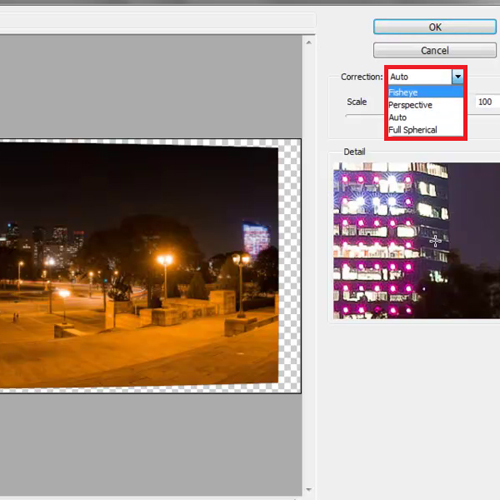Click the bright single street lamp on the left plaza

click(x=64, y=294)
